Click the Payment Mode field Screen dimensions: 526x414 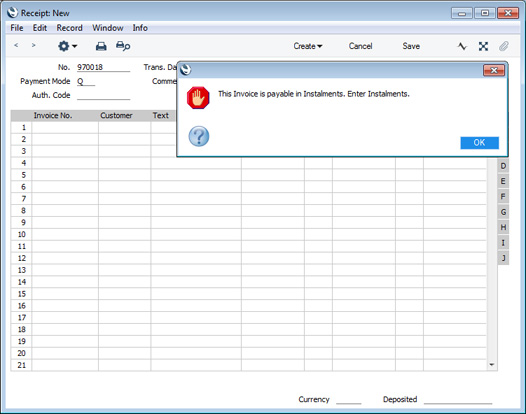point(86,82)
